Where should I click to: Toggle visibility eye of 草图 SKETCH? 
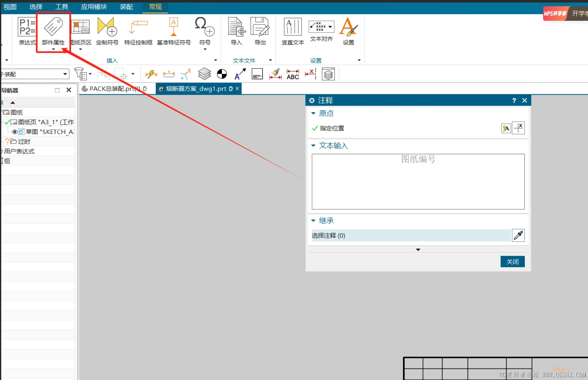pos(15,132)
